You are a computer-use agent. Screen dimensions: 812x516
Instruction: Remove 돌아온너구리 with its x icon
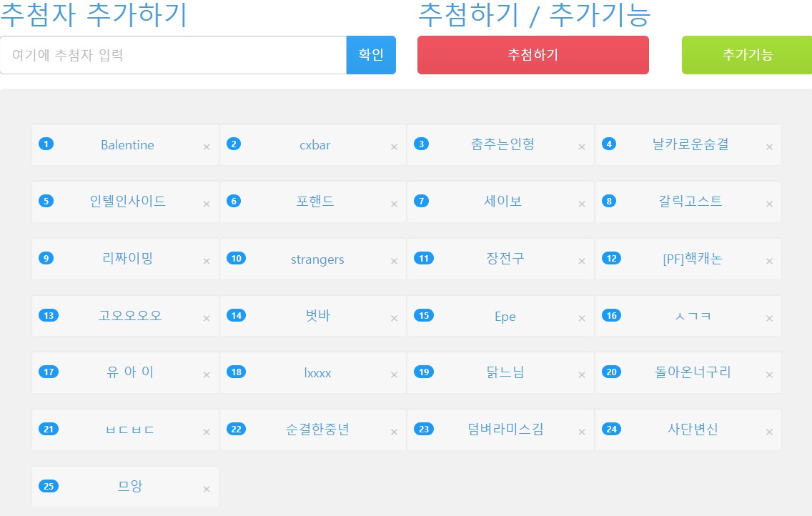(770, 375)
